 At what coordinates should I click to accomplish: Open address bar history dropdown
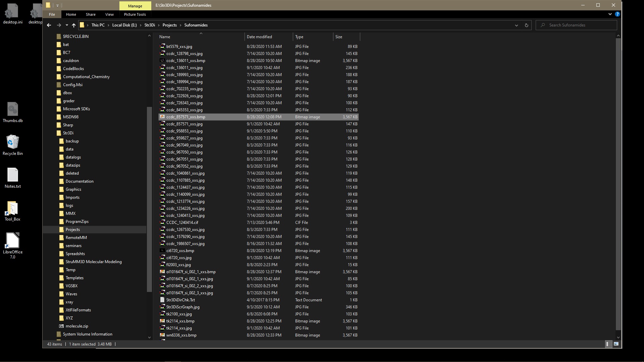517,25
